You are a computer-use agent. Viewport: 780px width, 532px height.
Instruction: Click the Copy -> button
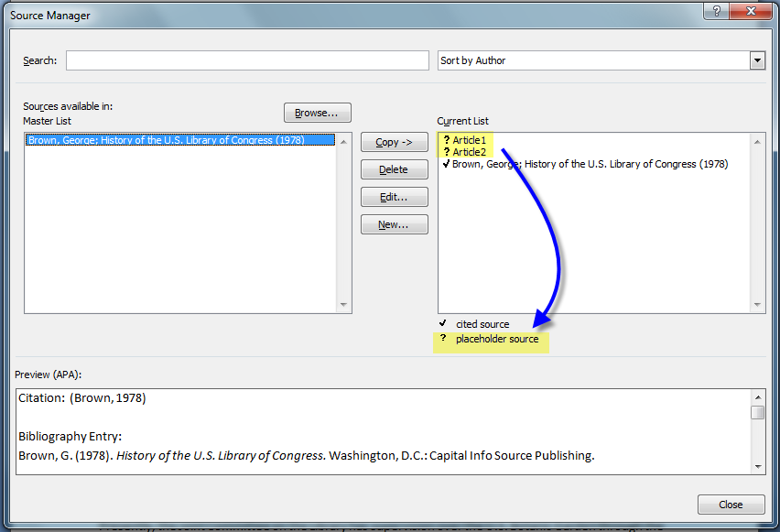394,142
